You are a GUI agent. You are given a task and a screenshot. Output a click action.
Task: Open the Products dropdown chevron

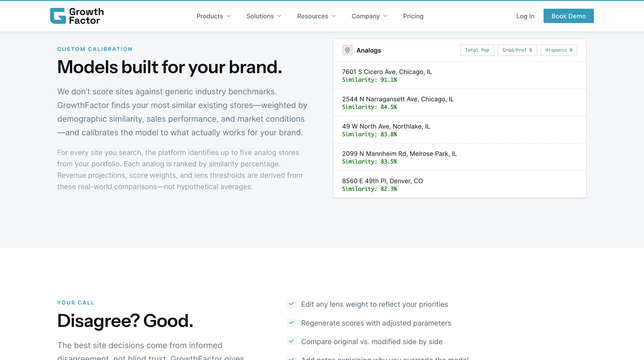tap(229, 16)
